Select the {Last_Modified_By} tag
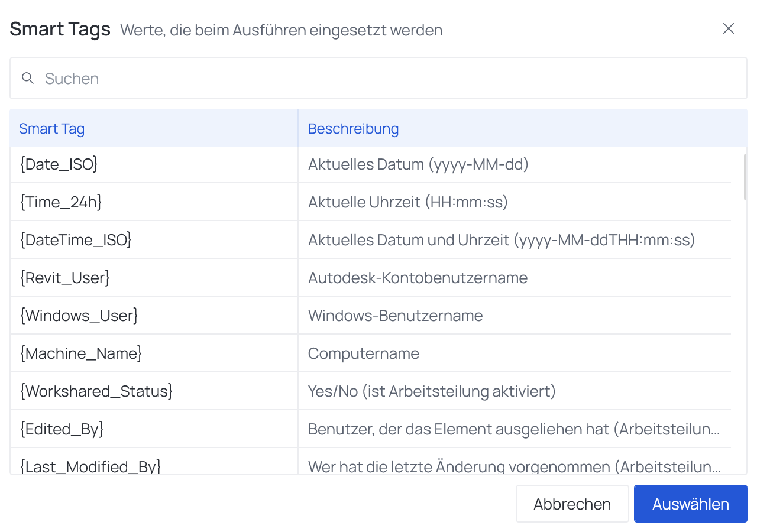The image size is (757, 532). tap(90, 466)
